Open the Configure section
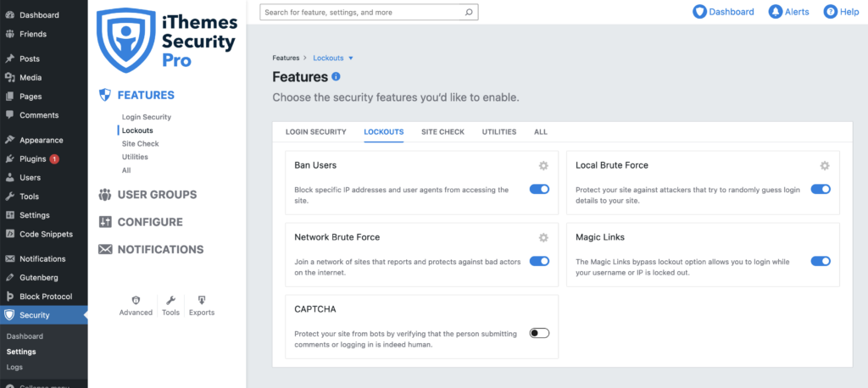The image size is (868, 388). [x=150, y=222]
